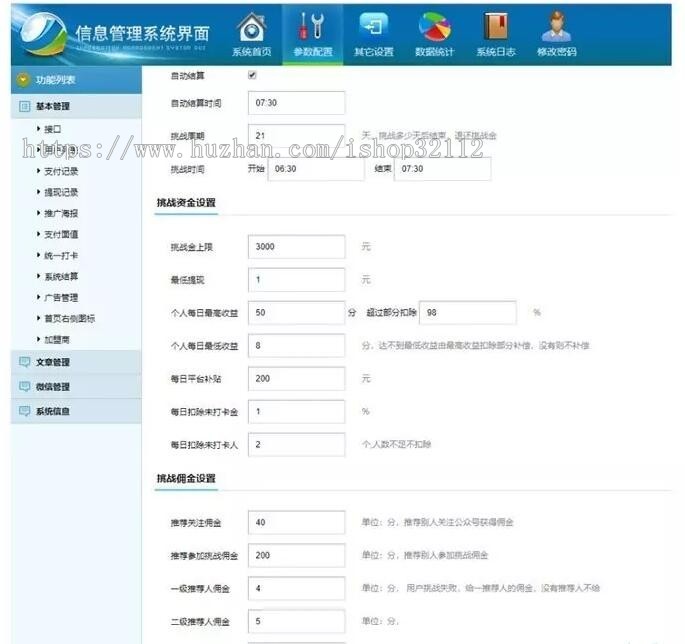685x644 pixels.
Task: Expand the 系统信息 section
Action: pos(76,411)
